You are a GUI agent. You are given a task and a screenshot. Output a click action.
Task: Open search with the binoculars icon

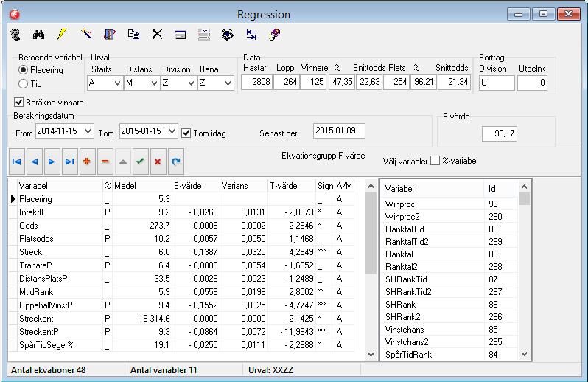(38, 35)
